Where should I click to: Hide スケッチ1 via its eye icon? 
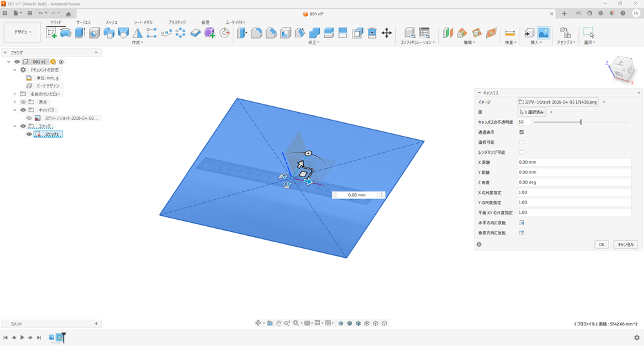point(29,134)
